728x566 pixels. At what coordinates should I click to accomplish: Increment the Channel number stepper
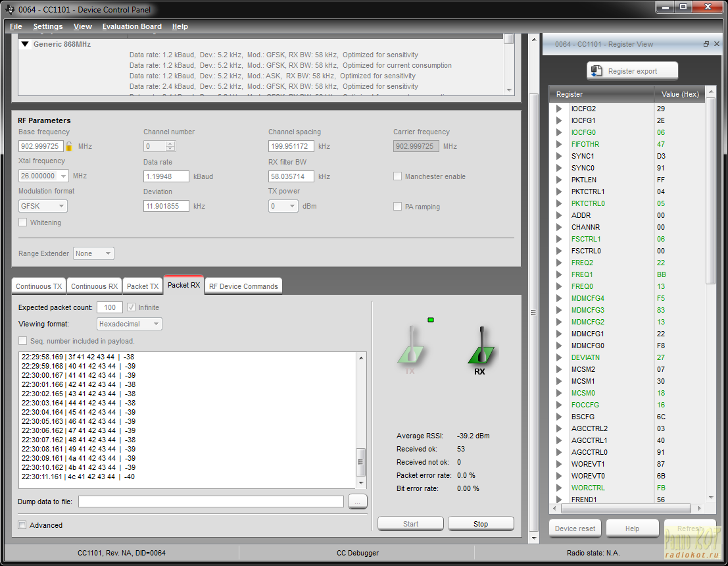[x=171, y=143]
